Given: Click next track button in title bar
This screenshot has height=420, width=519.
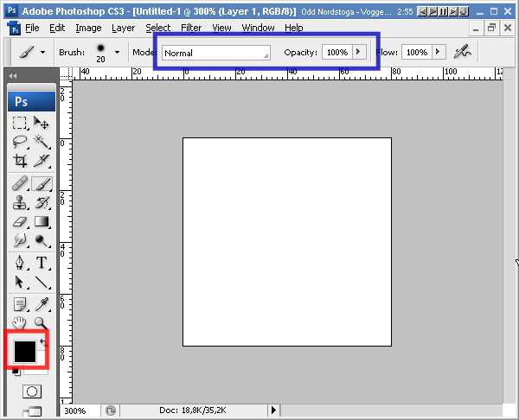Looking at the screenshot, I should tap(453, 12).
